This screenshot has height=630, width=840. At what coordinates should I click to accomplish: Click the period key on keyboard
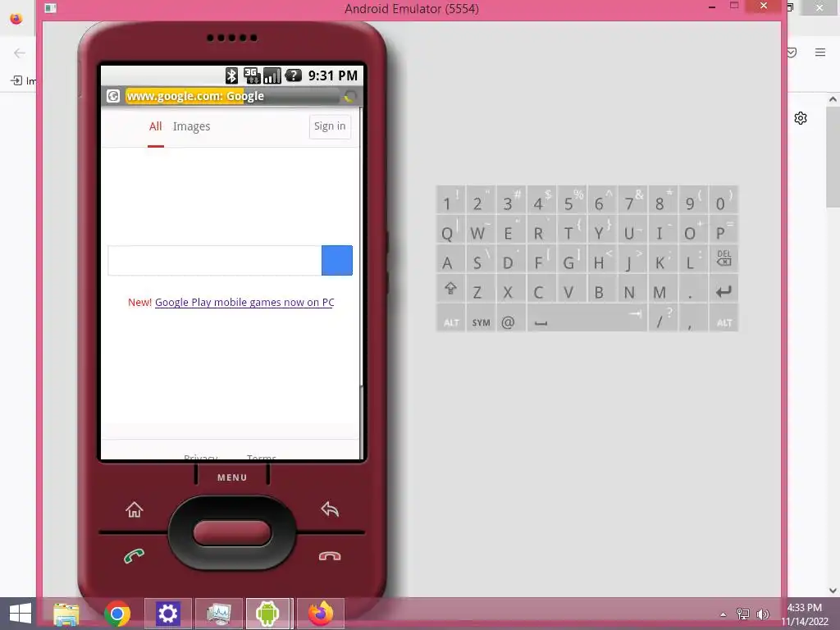[x=693, y=290]
